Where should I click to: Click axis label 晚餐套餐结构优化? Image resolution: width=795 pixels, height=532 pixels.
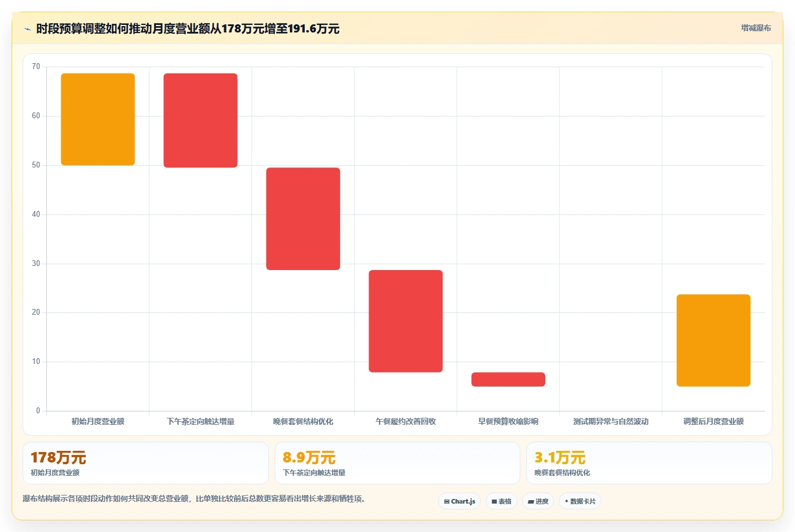[303, 421]
